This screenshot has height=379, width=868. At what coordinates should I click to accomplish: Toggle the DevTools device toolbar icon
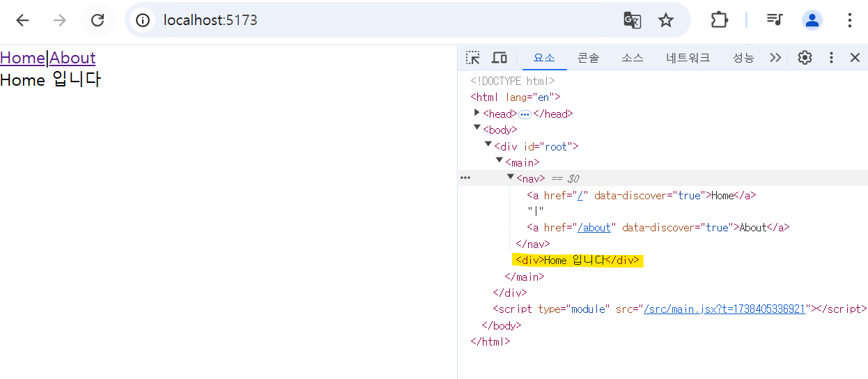pos(499,58)
